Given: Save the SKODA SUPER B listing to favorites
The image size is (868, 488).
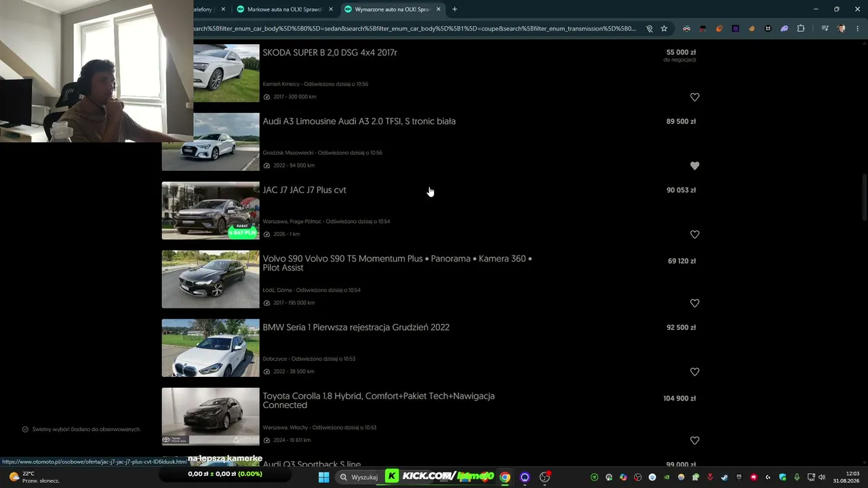Looking at the screenshot, I should 694,97.
